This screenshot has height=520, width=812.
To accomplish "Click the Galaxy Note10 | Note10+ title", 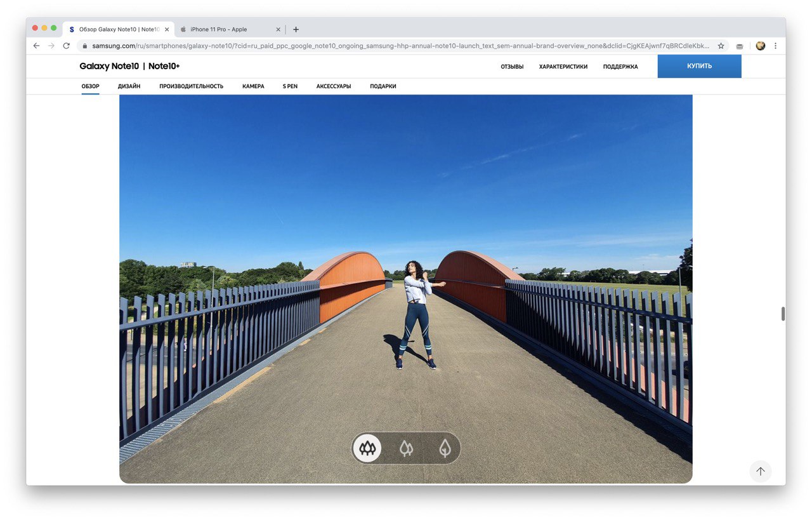I will coord(129,66).
